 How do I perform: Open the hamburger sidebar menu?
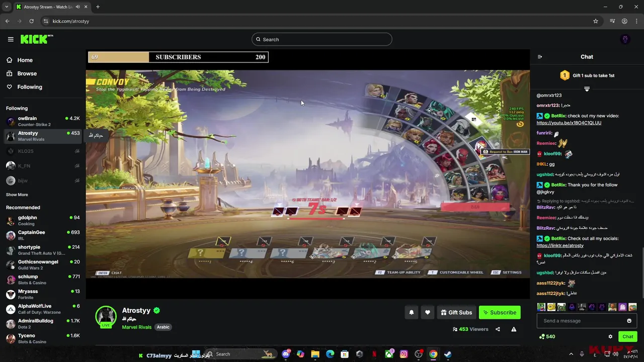coord(11,39)
